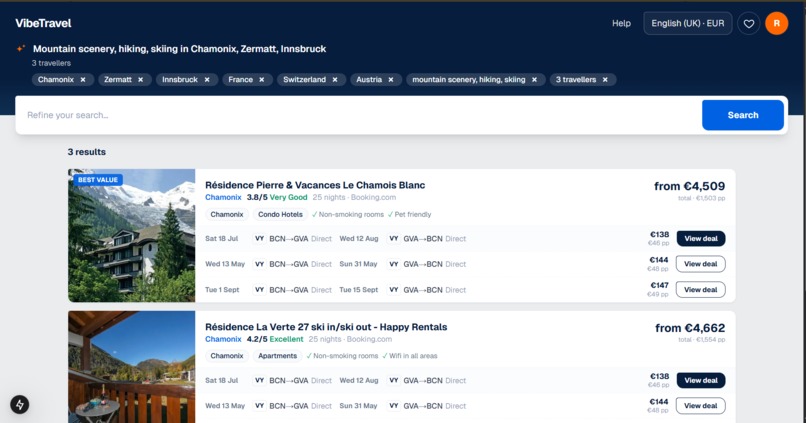Viewport: 806px width, 423px height.
Task: Click the from €4,662 price
Action: point(690,328)
